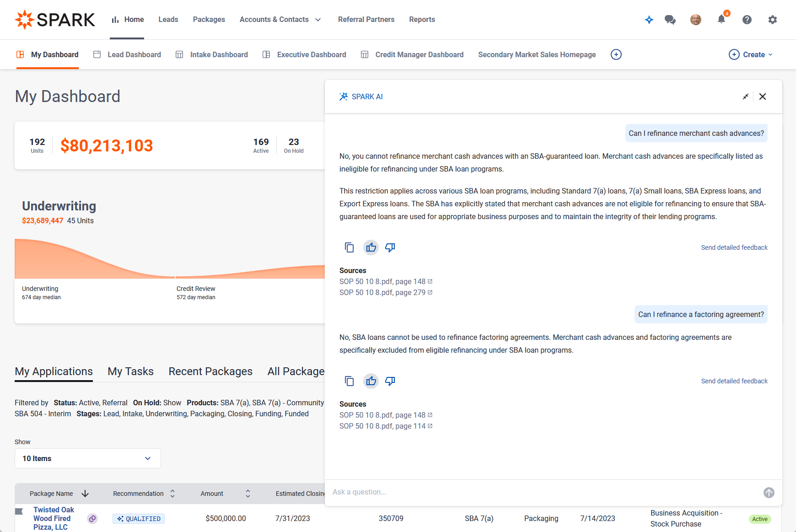
Task: Open the help question mark icon
Action: coord(747,20)
